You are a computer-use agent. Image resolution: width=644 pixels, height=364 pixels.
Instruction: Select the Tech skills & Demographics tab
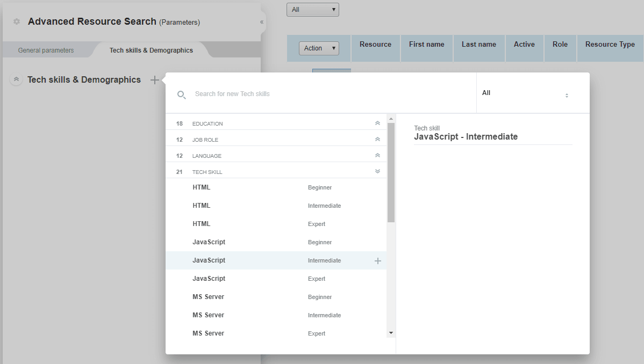151,50
